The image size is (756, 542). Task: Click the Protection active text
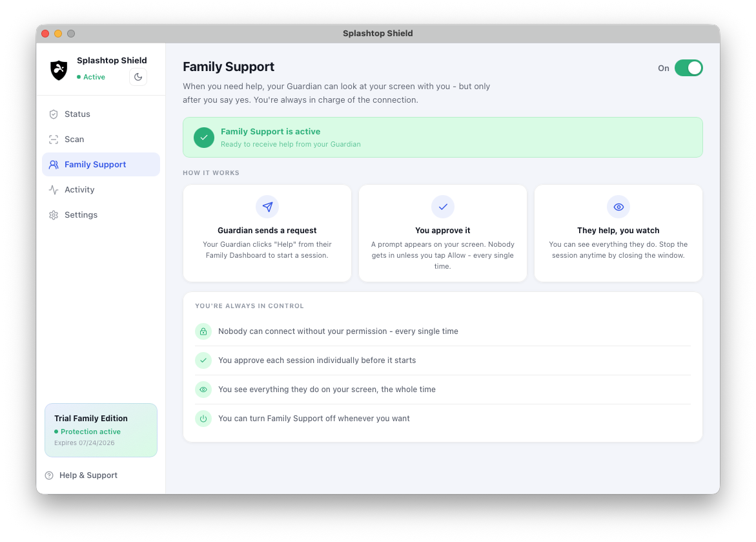[90, 432]
